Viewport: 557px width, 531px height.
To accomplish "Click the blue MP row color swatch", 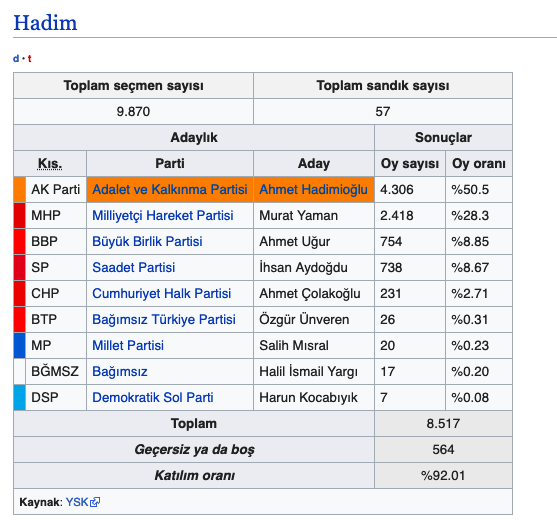I will (x=20, y=345).
